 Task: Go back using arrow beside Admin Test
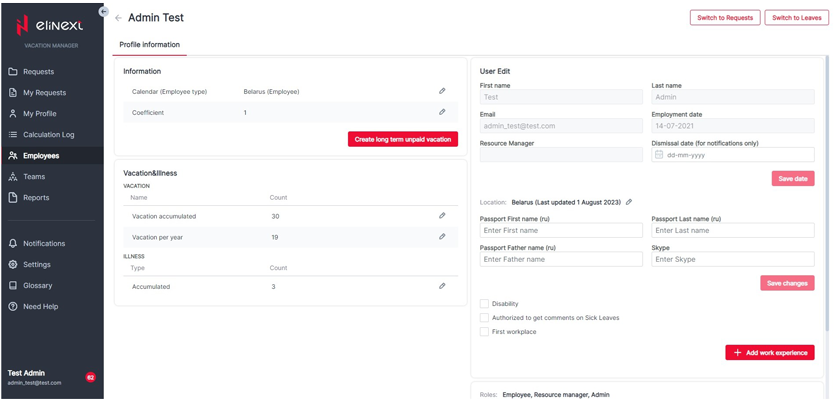click(x=118, y=18)
